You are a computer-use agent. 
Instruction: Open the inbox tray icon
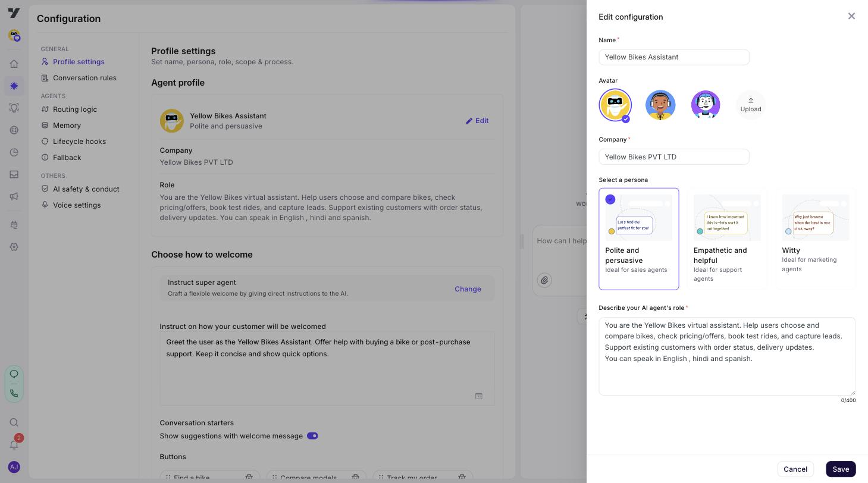tap(14, 174)
